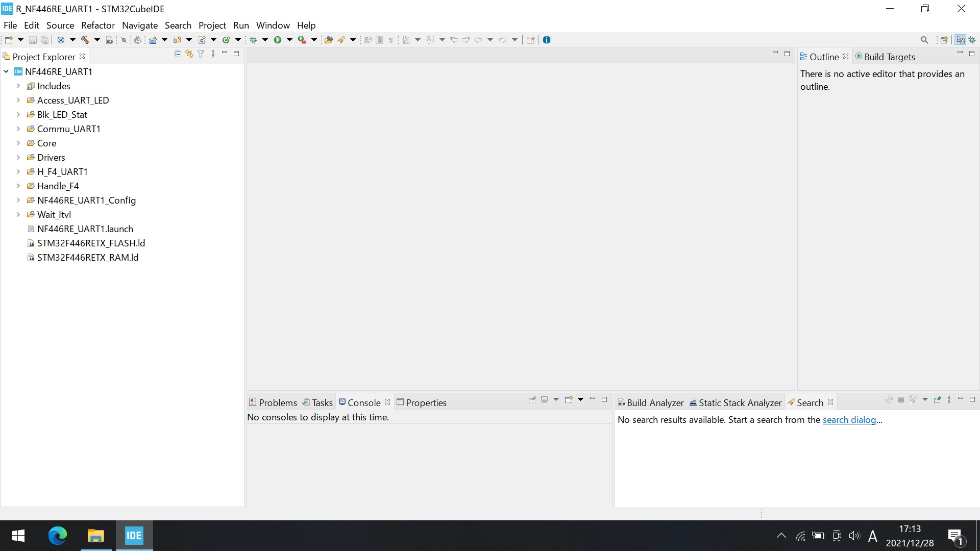Open the File menu
Screen dimensions: 980x554
10,25
